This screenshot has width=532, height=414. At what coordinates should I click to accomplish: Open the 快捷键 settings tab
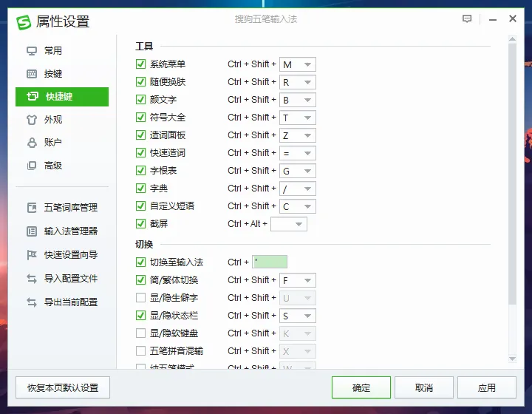[62, 97]
